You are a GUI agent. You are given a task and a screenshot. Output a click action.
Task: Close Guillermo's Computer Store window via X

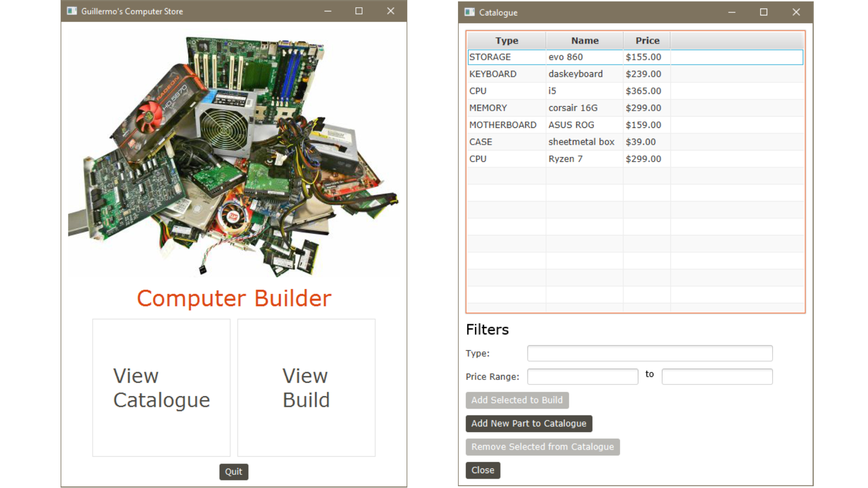tap(391, 11)
